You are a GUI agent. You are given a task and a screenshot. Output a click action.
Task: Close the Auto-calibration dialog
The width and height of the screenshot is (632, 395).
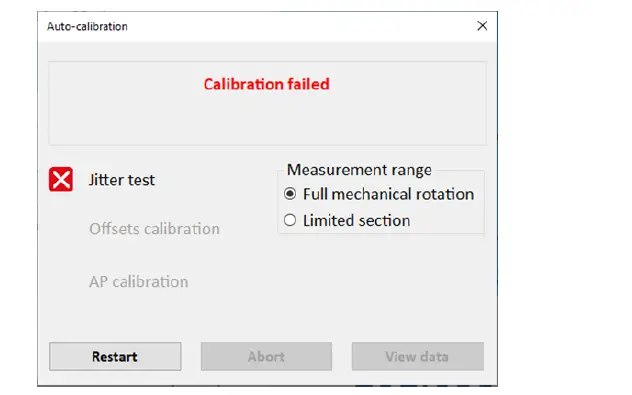[482, 26]
